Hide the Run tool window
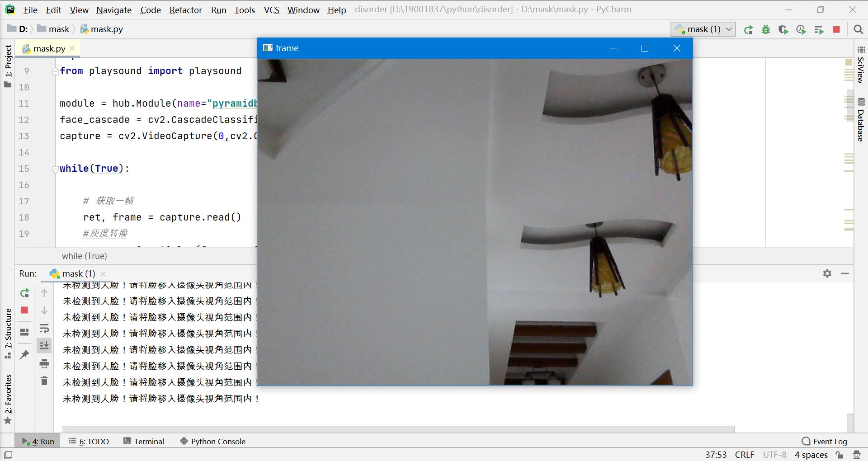Viewport: 868px width, 461px height. [845, 273]
